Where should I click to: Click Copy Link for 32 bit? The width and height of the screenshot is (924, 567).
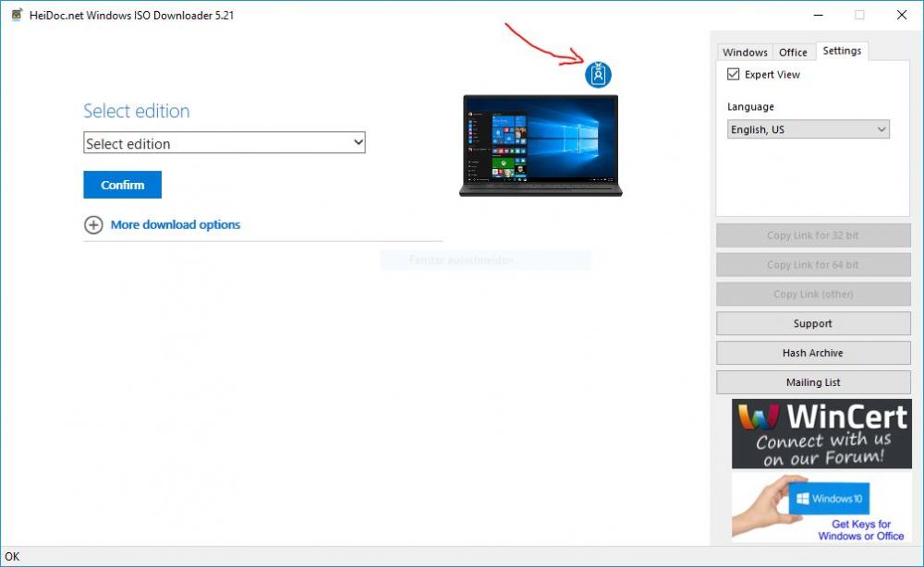click(812, 235)
